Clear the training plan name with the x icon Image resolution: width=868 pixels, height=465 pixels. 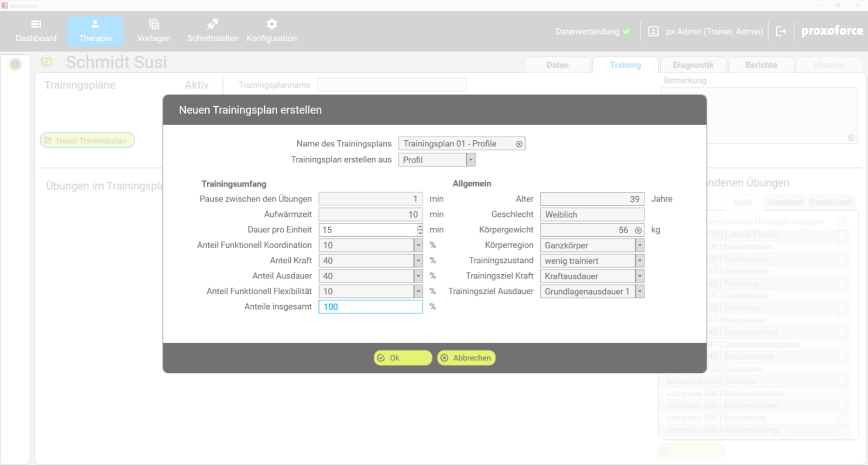click(x=519, y=144)
